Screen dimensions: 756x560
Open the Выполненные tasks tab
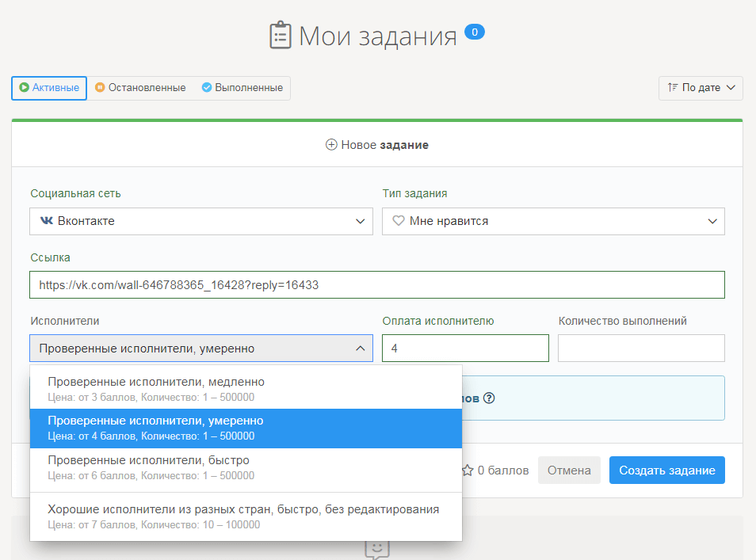(x=242, y=88)
